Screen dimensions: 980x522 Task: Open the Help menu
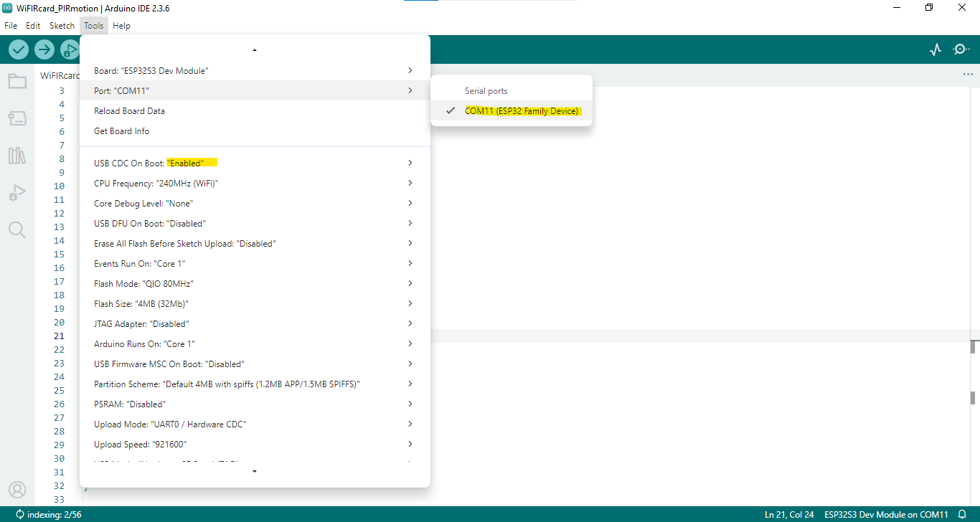tap(121, 26)
